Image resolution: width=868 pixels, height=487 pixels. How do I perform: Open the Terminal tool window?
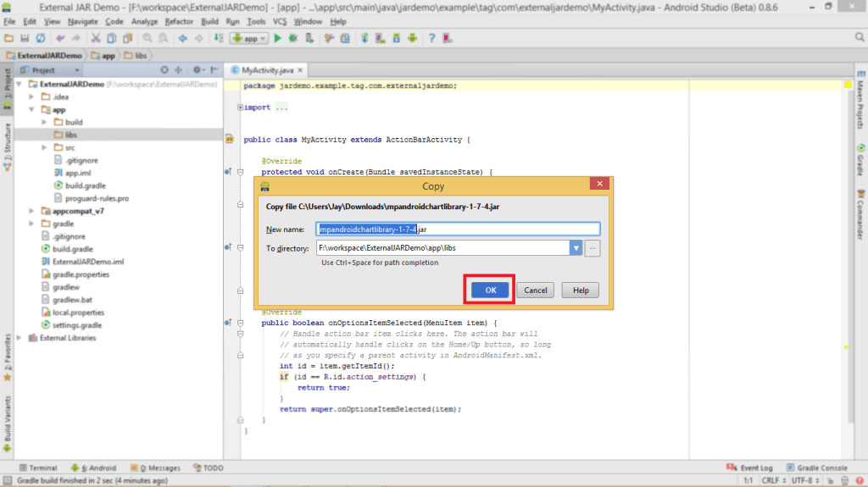coord(38,468)
